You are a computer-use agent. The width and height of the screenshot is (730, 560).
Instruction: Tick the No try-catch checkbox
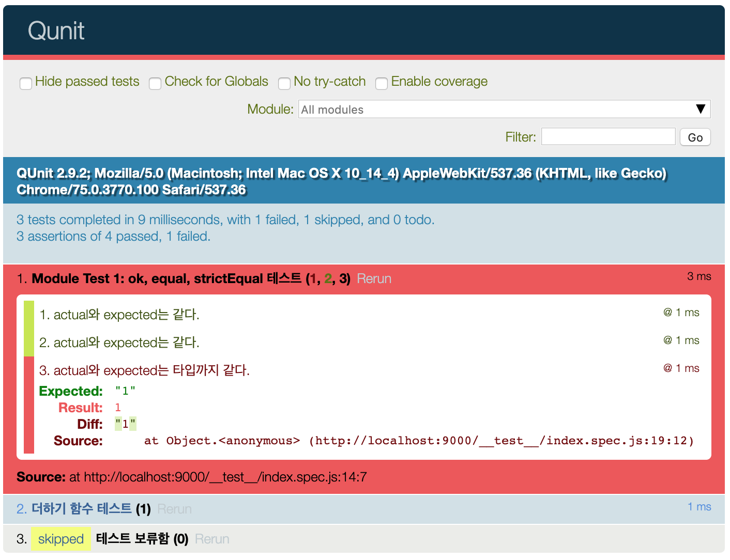pyautogui.click(x=284, y=83)
